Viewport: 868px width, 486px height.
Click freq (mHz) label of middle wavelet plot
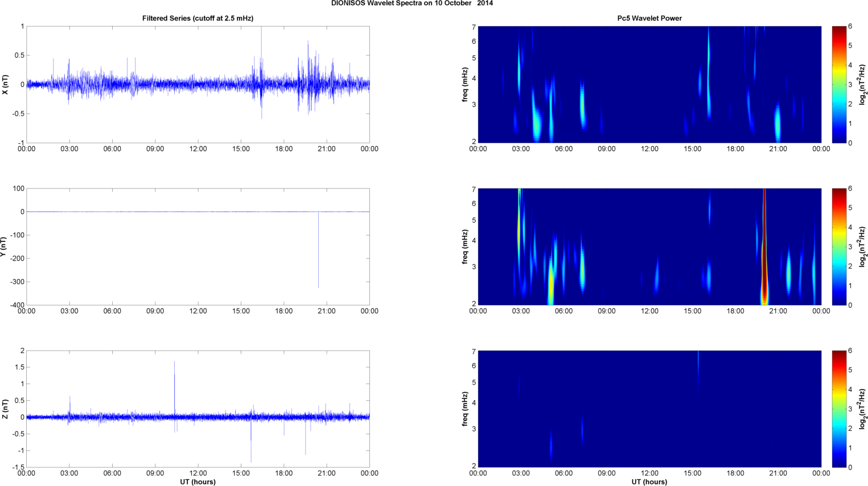[466, 247]
